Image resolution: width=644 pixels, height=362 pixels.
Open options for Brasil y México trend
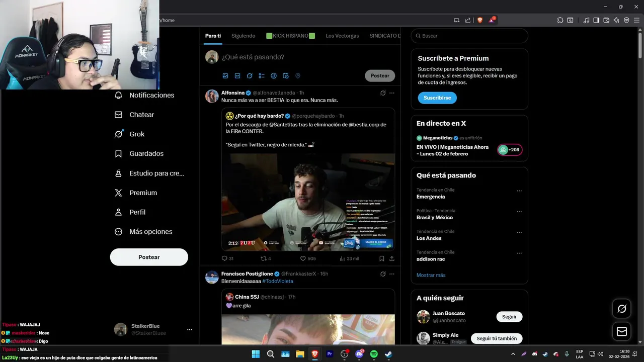(x=519, y=212)
